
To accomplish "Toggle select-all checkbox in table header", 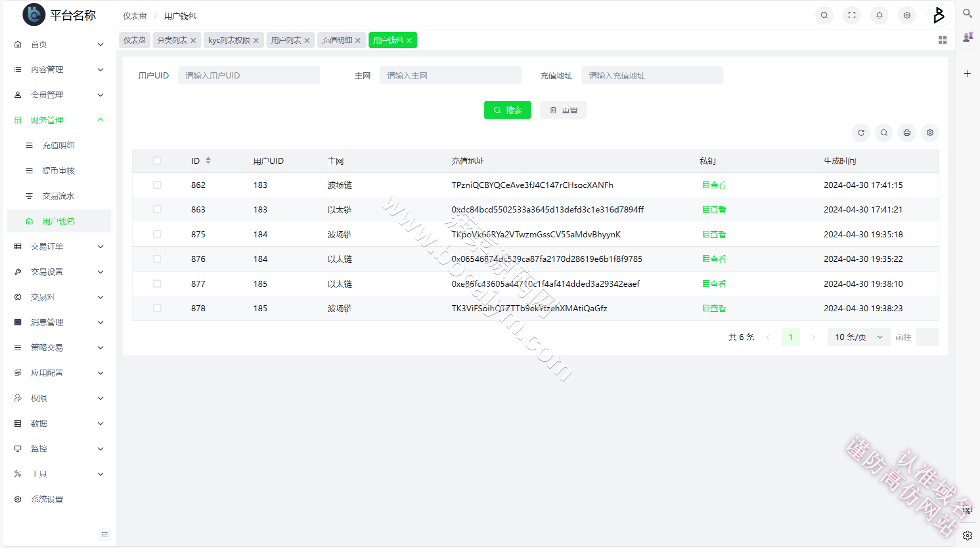I will (x=157, y=161).
